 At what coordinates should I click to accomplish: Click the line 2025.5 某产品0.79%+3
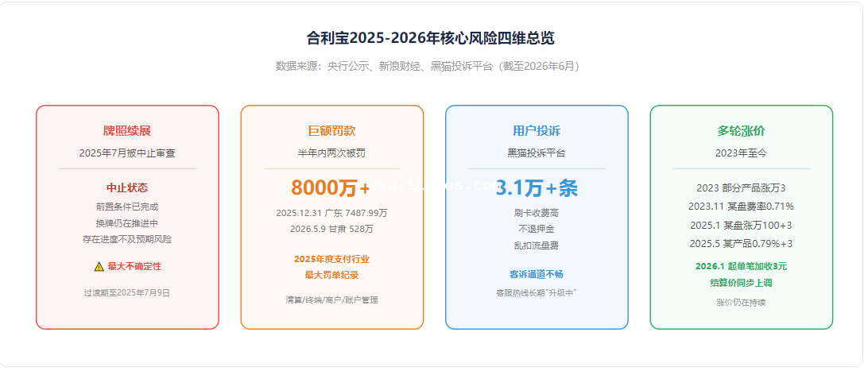click(742, 243)
